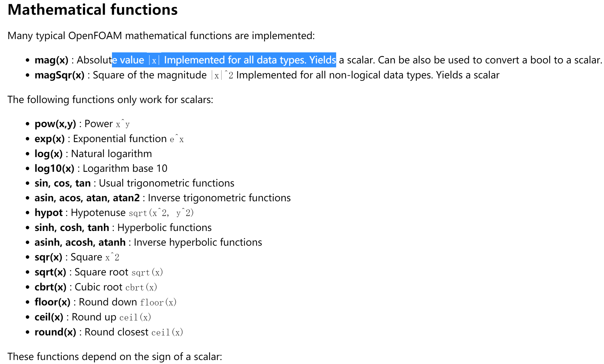Screen dimensions: 604x364
Task: Click the log(x) Natural logarithm item
Action: [93, 154]
